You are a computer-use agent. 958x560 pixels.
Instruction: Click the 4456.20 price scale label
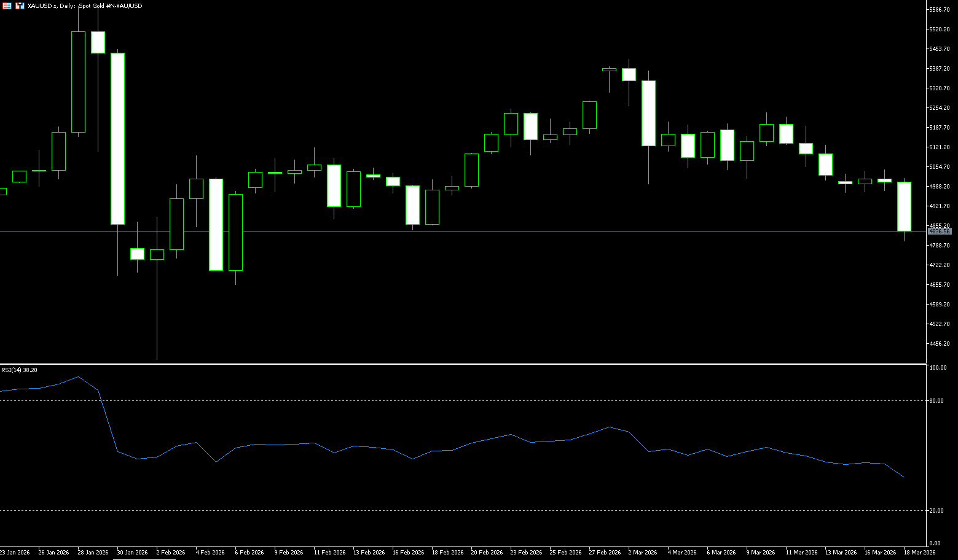click(x=940, y=344)
